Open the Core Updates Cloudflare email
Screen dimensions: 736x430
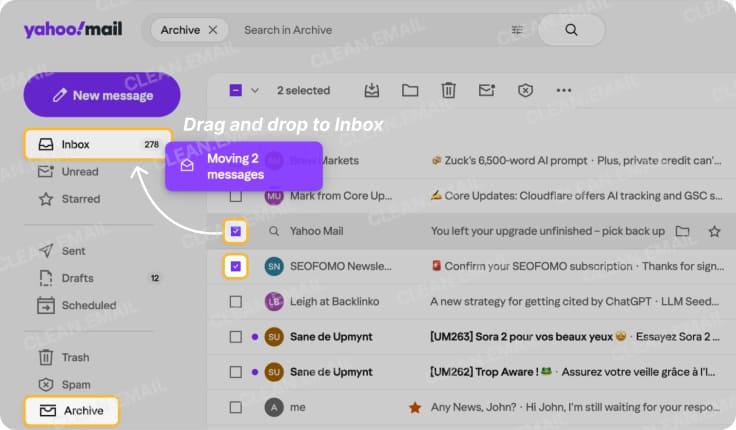coord(576,196)
